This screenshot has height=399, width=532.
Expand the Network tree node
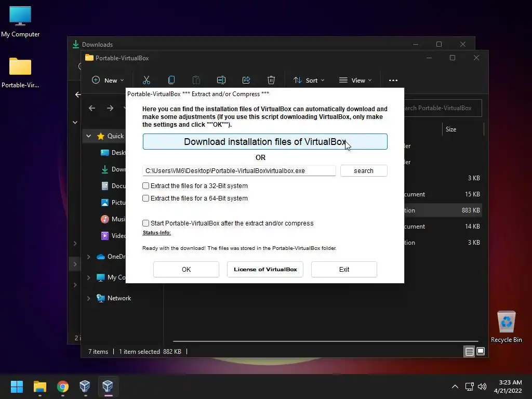coord(88,298)
